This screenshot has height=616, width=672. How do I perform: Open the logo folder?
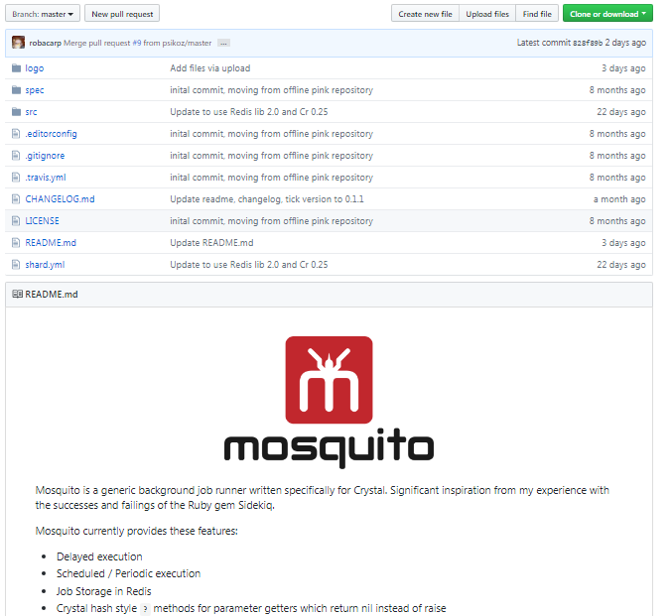pos(35,68)
